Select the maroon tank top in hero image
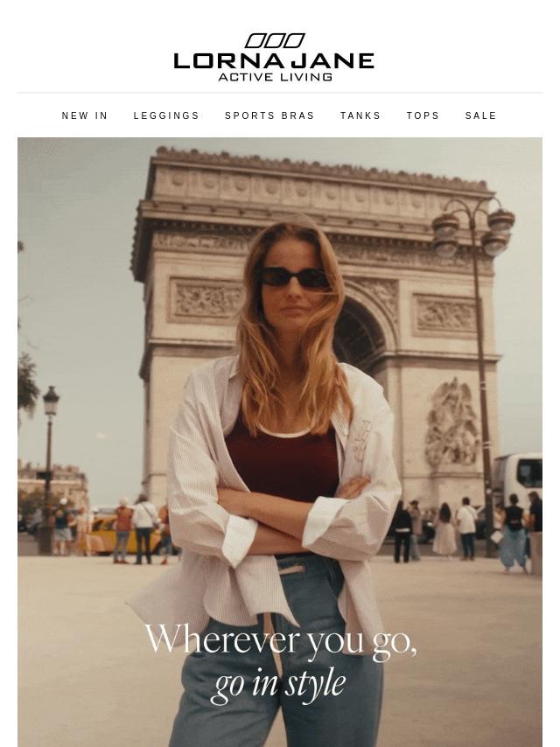 point(282,459)
